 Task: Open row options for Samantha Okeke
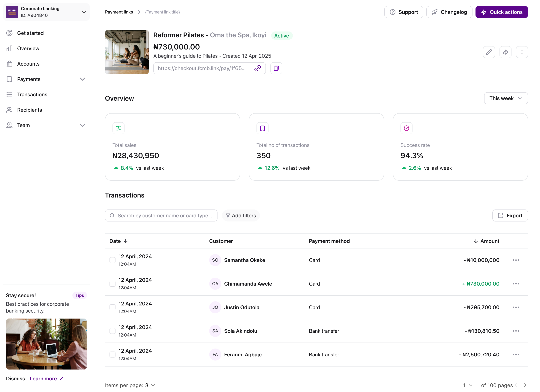(x=516, y=260)
